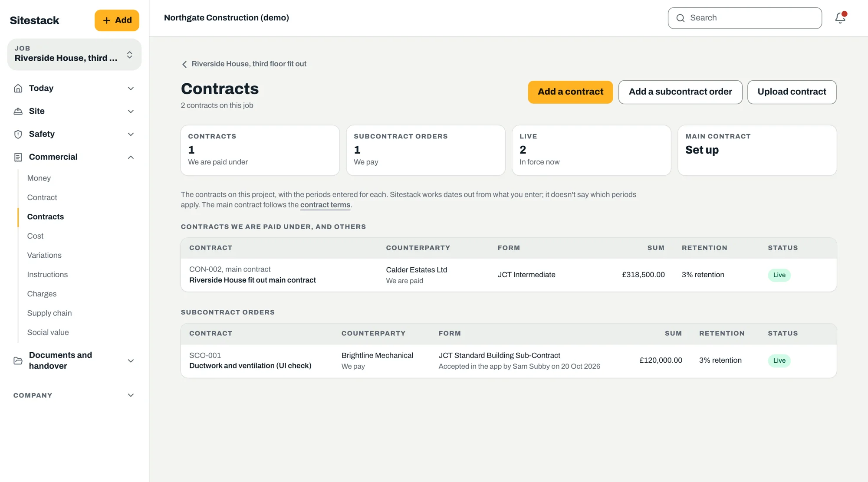
Task: Expand the Safety section chevron
Action: (131, 134)
